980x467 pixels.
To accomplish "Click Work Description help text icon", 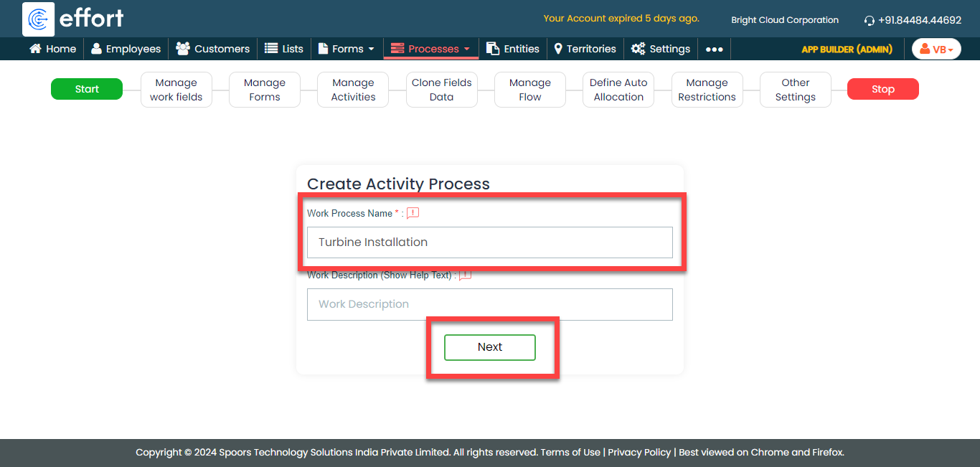I will 465,275.
